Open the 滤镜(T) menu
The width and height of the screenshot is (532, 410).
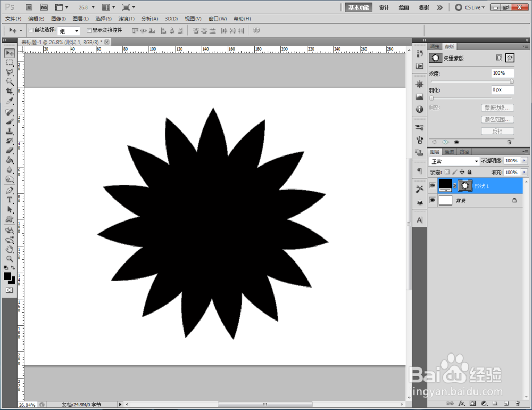(x=126, y=18)
